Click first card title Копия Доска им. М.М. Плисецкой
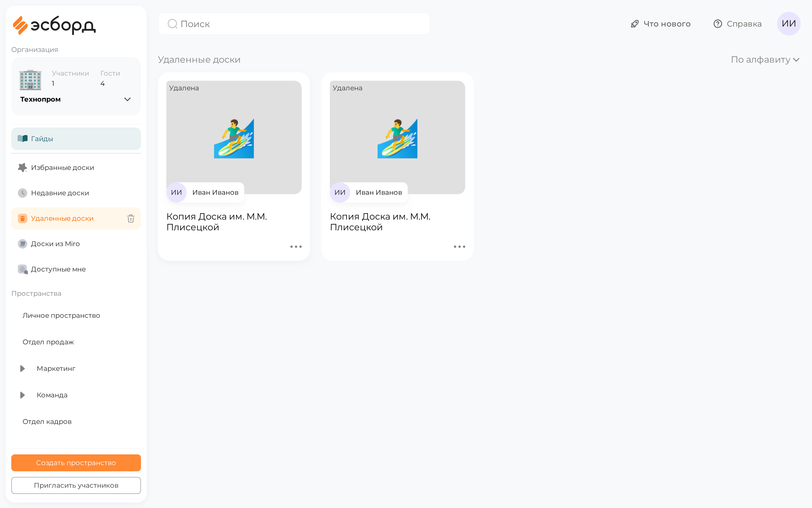The width and height of the screenshot is (812, 508). (x=217, y=222)
